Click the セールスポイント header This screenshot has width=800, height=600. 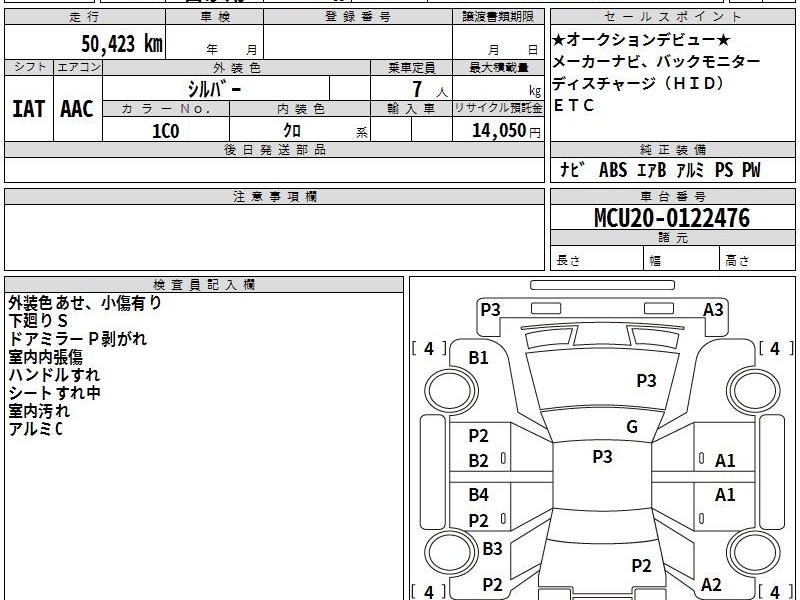pyautogui.click(x=672, y=17)
